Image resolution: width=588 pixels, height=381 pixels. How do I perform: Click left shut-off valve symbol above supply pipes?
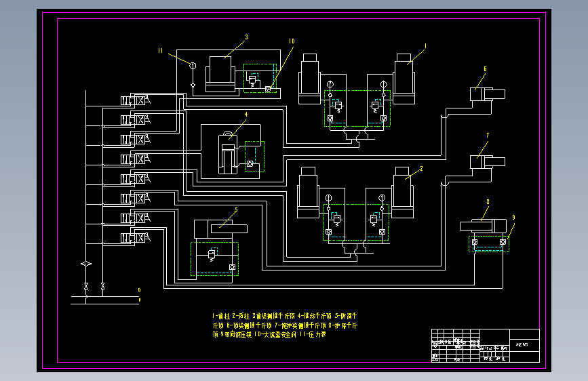click(x=86, y=286)
